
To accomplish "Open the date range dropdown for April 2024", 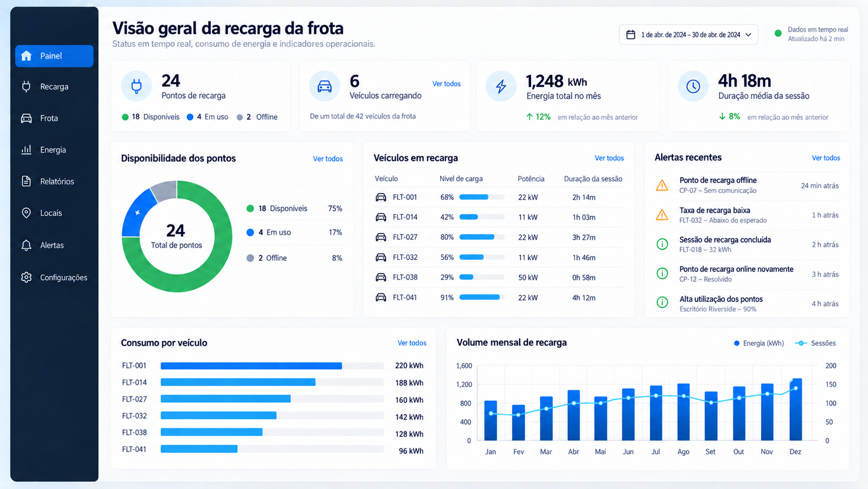I will pyautogui.click(x=688, y=35).
